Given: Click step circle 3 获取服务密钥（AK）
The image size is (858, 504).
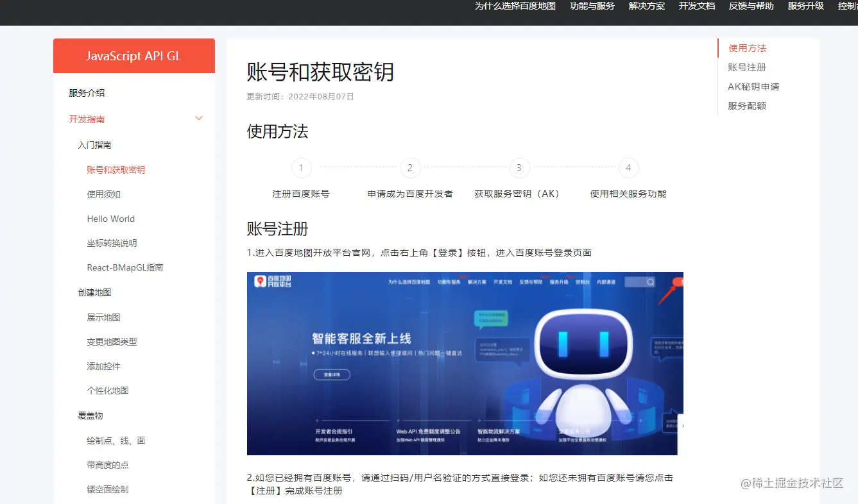Looking at the screenshot, I should (x=519, y=167).
